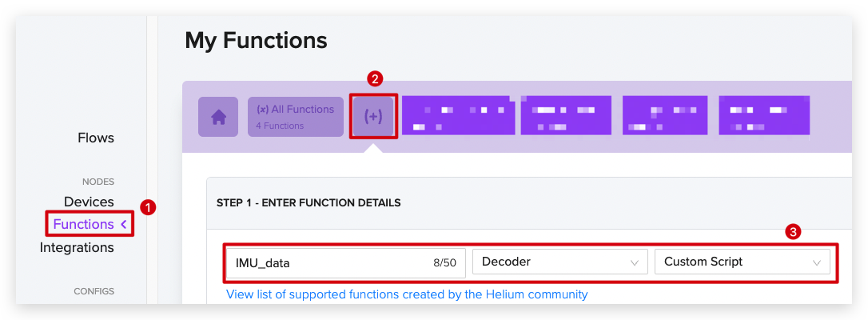The height and width of the screenshot is (320, 868).
Task: Open Devices in the sidebar
Action: tap(90, 202)
